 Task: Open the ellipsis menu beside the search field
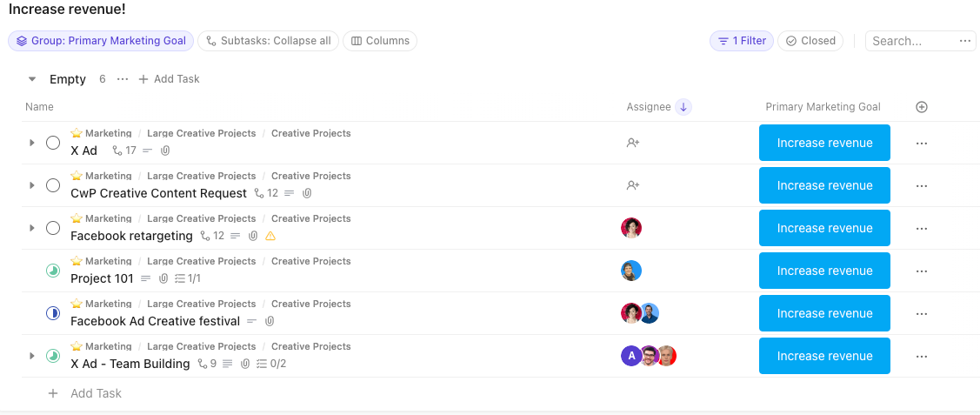[x=964, y=41]
